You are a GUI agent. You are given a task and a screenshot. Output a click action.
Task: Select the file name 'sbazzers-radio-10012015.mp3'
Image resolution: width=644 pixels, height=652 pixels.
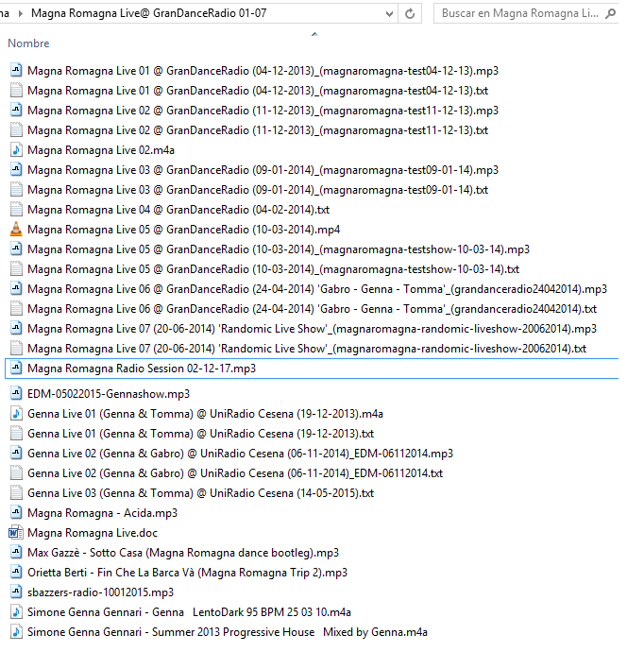(x=100, y=592)
